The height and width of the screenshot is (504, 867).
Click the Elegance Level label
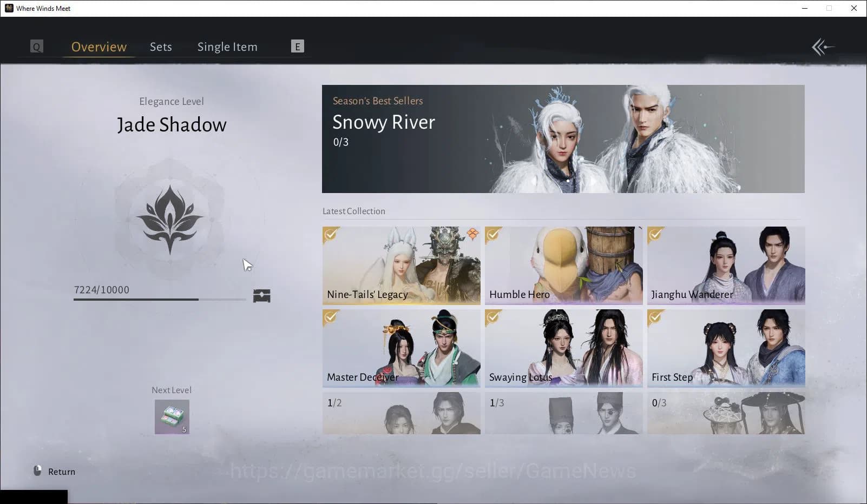point(172,102)
